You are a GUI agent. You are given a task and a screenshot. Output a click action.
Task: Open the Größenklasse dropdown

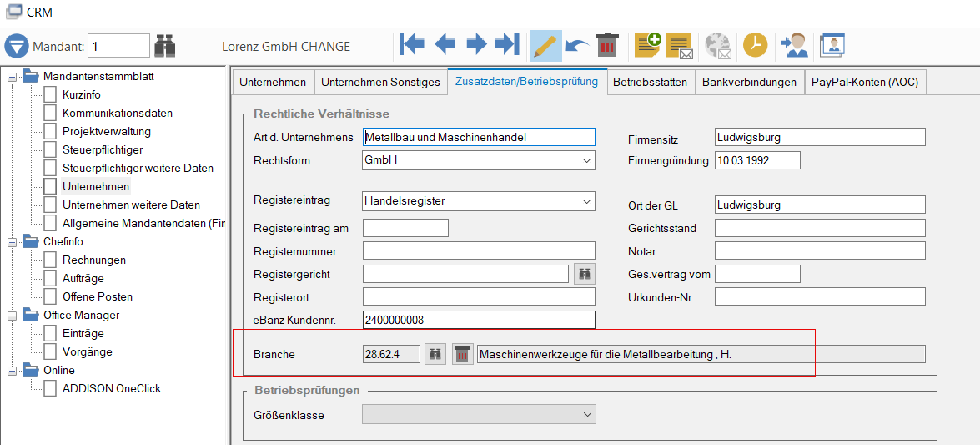[x=586, y=414]
